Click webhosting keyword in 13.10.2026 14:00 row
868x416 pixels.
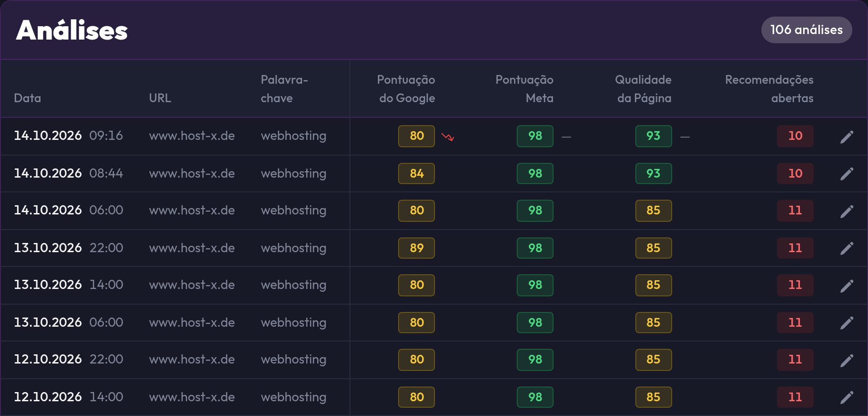293,285
